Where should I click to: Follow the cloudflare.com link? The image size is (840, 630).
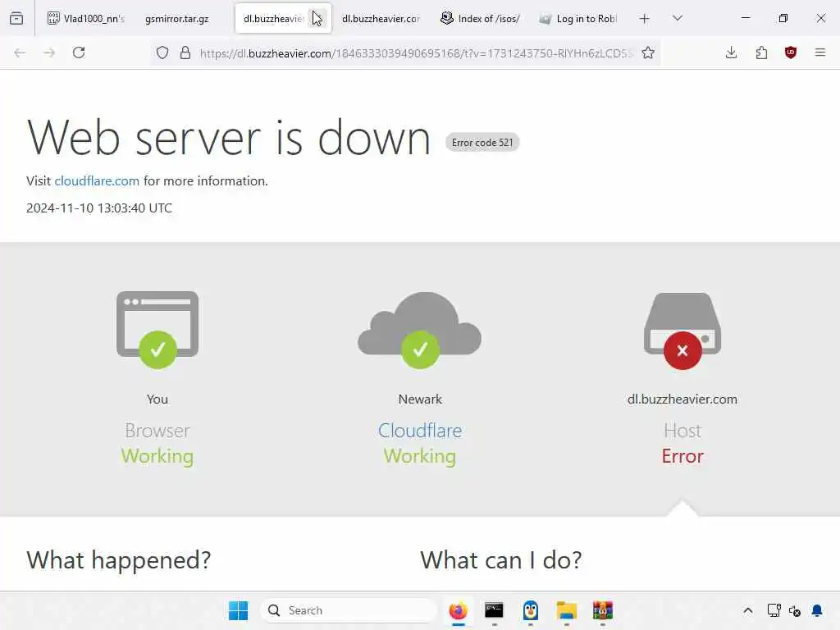[x=97, y=181]
